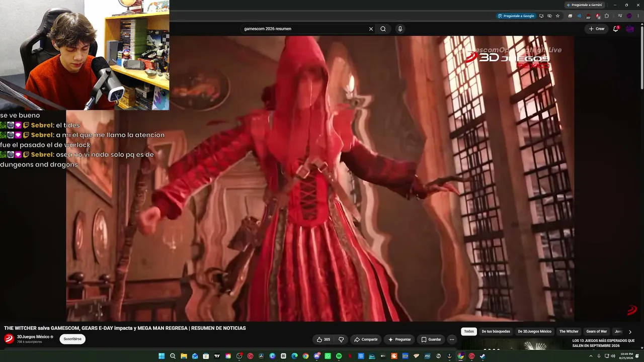Open the more actions ellipsis under the video
The width and height of the screenshot is (644, 362).
452,339
